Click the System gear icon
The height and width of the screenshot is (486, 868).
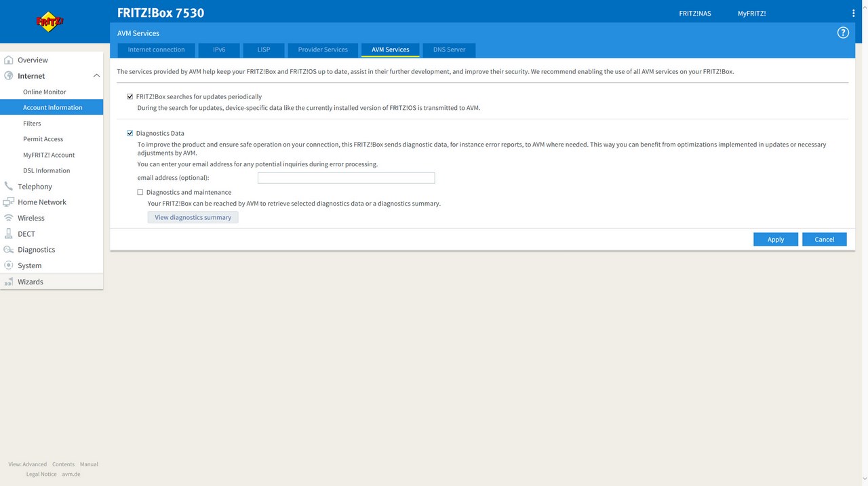tap(9, 265)
